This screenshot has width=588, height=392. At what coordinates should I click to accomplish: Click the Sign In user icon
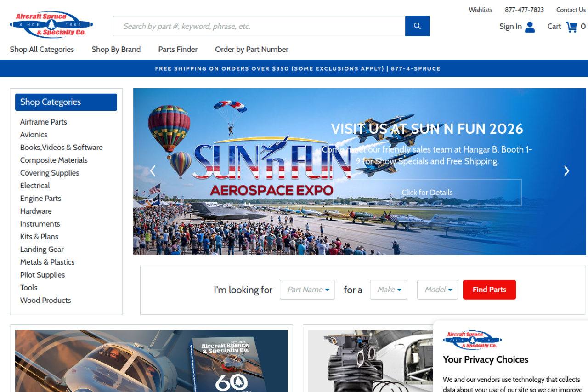coord(530,27)
